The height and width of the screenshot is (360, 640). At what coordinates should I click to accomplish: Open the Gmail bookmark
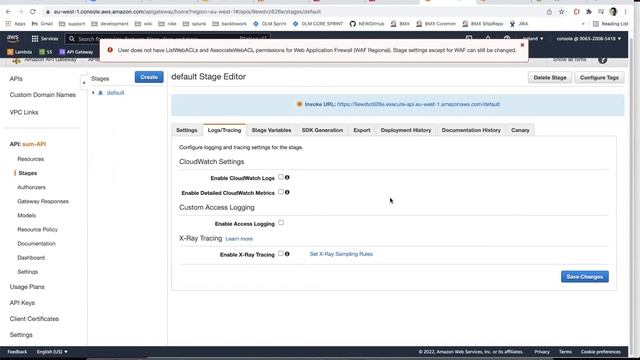(x=42, y=24)
